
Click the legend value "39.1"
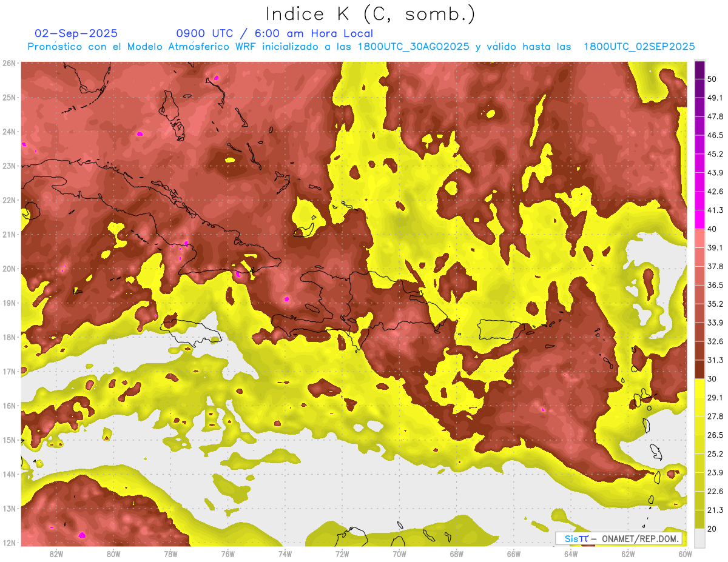point(715,247)
